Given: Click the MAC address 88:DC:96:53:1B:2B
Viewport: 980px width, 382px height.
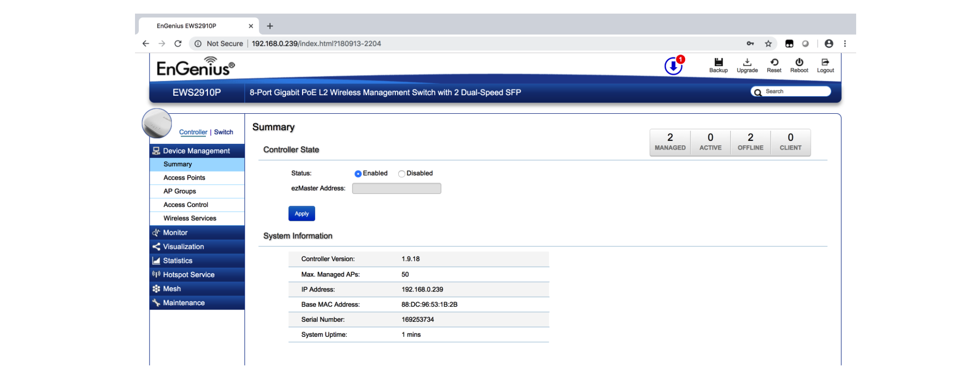Looking at the screenshot, I should coord(429,305).
